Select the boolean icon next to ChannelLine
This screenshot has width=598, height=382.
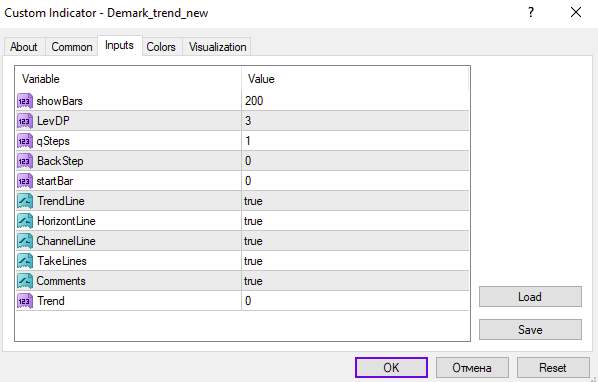(x=25, y=241)
